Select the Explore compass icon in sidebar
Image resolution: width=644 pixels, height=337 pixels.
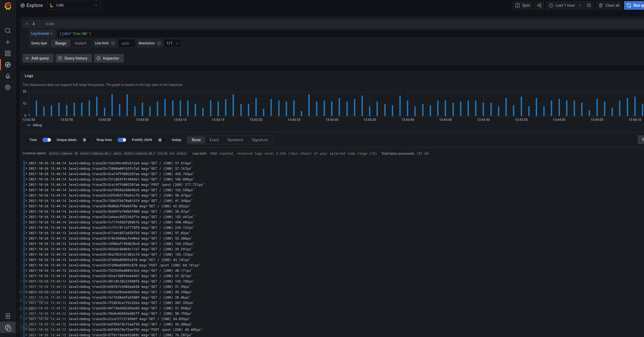click(8, 65)
